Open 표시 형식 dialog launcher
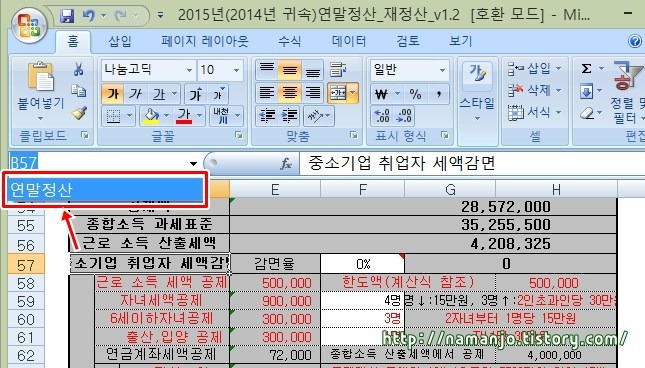The width and height of the screenshot is (645, 368). tap(445, 135)
